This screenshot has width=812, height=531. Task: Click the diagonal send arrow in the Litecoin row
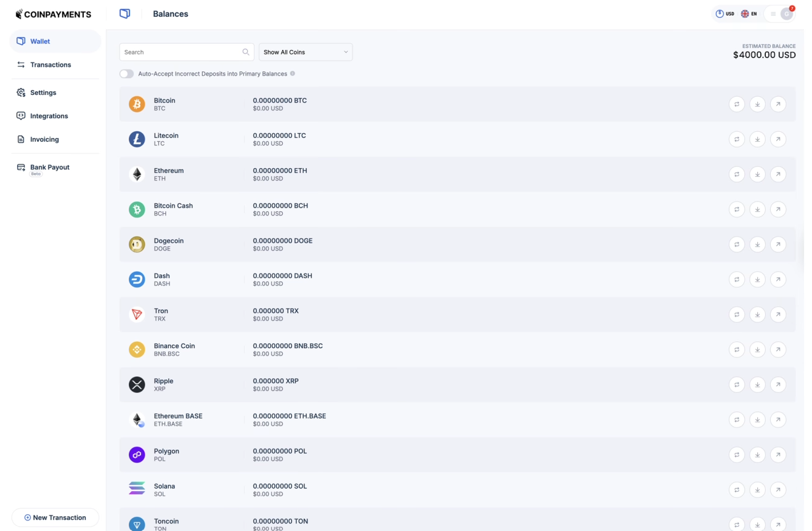[x=778, y=139]
